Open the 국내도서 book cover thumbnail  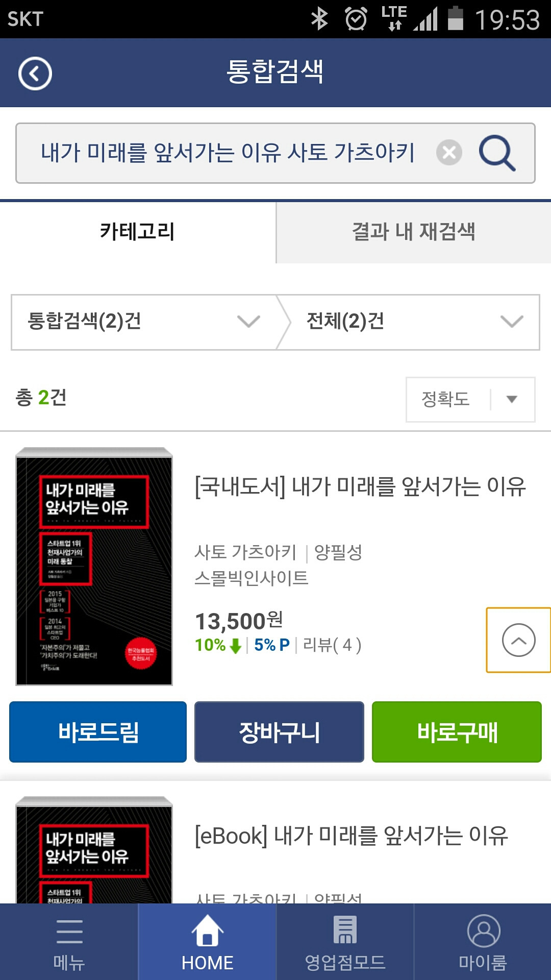click(94, 567)
